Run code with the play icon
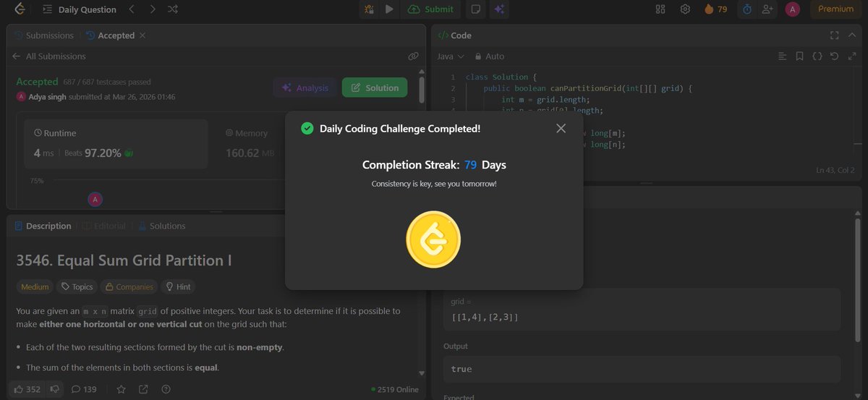Image resolution: width=868 pixels, height=400 pixels. pyautogui.click(x=389, y=9)
